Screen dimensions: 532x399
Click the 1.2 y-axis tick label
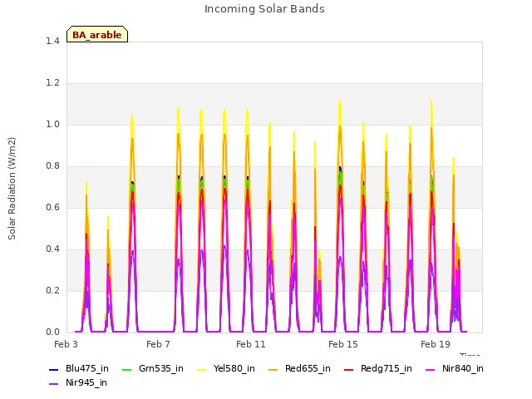coord(52,83)
